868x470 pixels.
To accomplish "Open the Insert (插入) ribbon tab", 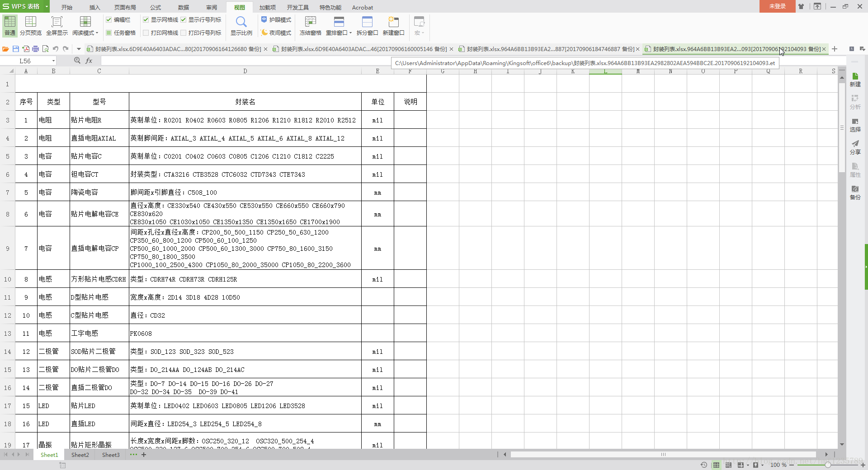I will coord(95,7).
